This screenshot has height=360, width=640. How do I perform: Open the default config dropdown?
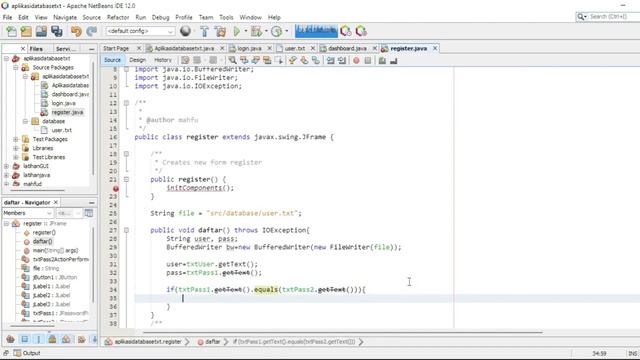click(x=140, y=31)
